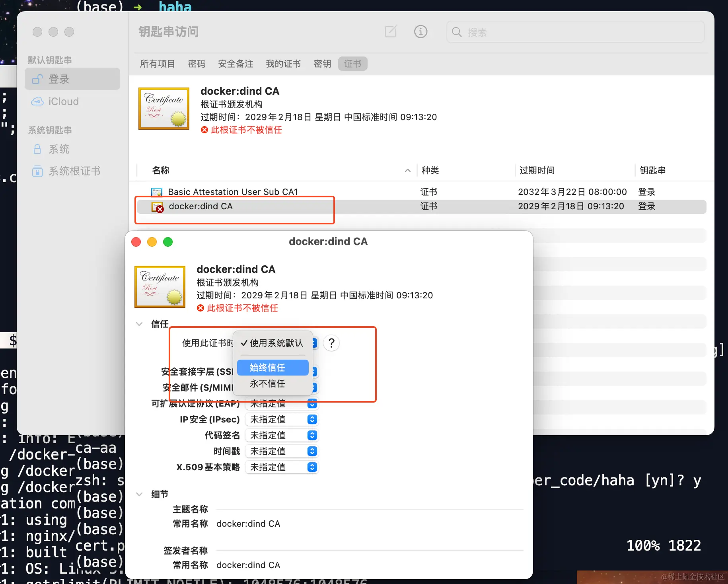Viewport: 728px width, 584px height.
Task: Minimize the docker:dind CA dialog
Action: coord(152,242)
